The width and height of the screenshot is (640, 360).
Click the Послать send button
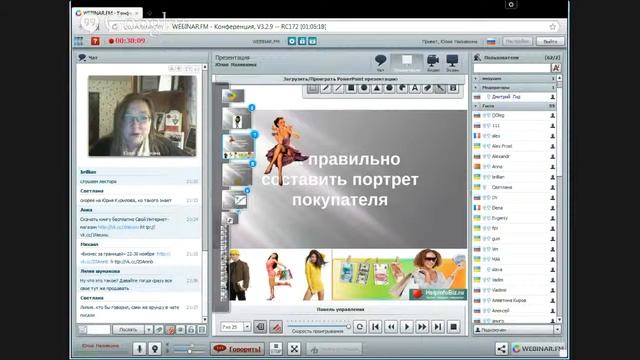(x=129, y=329)
